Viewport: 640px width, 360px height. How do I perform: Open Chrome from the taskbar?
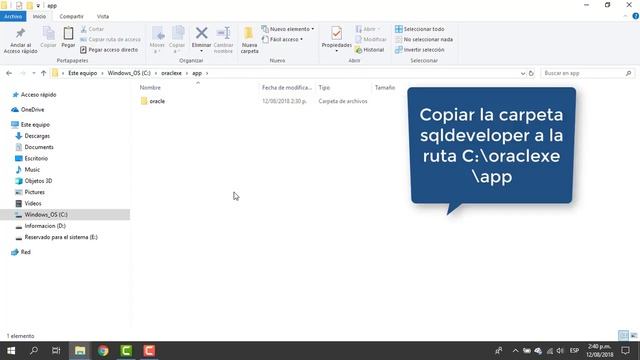pyautogui.click(x=103, y=351)
